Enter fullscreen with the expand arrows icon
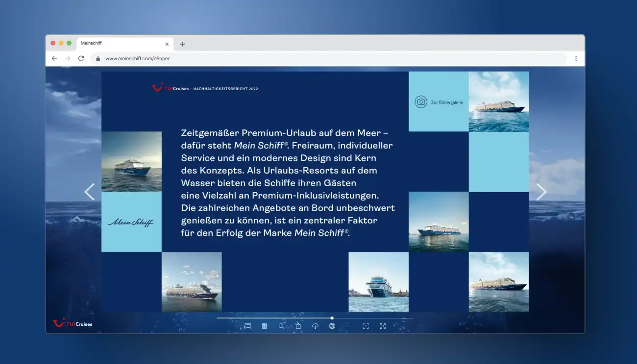The width and height of the screenshot is (637, 364). click(383, 326)
